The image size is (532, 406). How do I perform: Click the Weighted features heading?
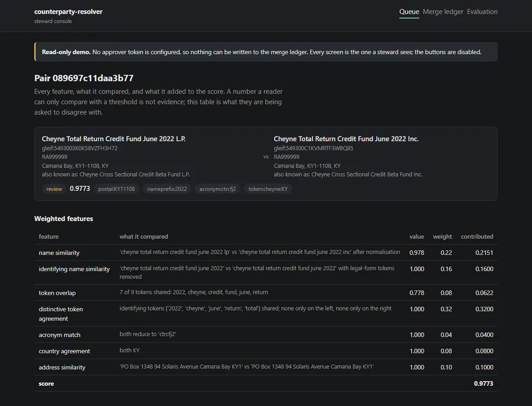64,219
